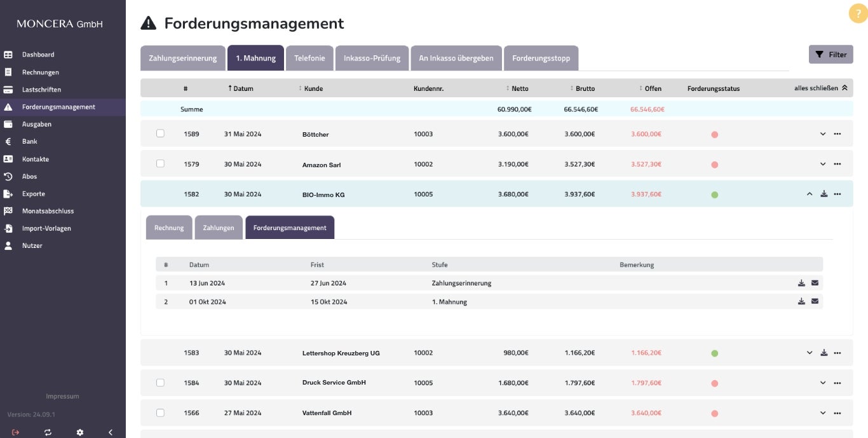868x438 pixels.
Task: Check the box for invoice 1589
Action: (160, 133)
